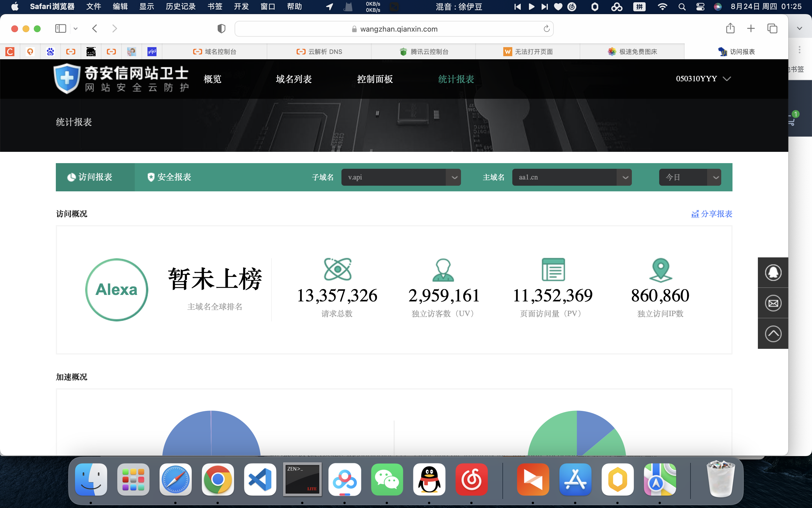The height and width of the screenshot is (508, 812).
Task: Click the back-to-top arrow icon
Action: pos(773,334)
